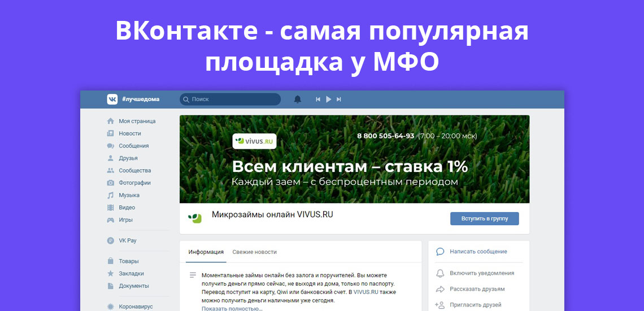The height and width of the screenshot is (311, 644).
Task: Go to Новости in sidebar
Action: tap(130, 133)
